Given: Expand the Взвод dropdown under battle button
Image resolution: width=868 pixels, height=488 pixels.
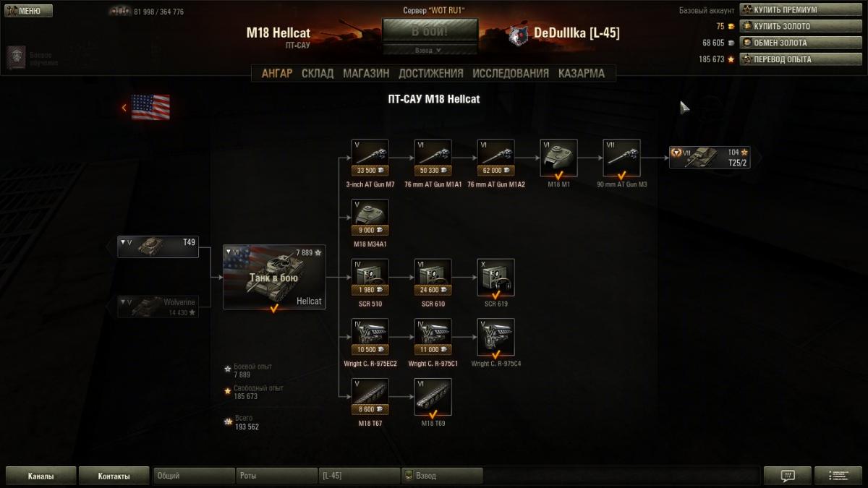Looking at the screenshot, I should point(430,51).
